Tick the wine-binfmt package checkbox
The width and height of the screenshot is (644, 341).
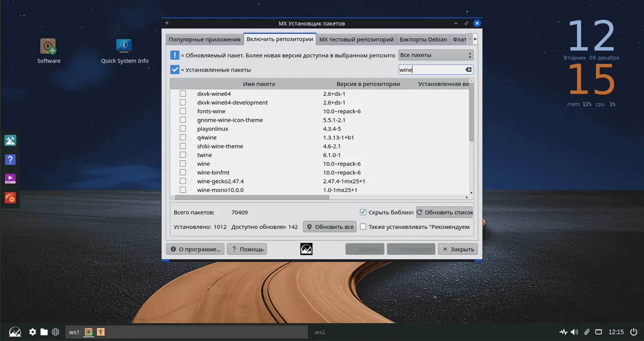(183, 172)
